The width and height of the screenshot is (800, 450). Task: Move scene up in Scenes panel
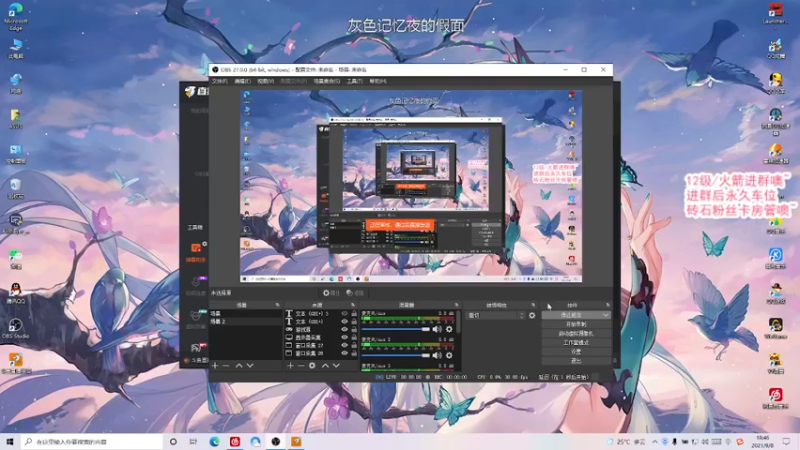click(238, 366)
